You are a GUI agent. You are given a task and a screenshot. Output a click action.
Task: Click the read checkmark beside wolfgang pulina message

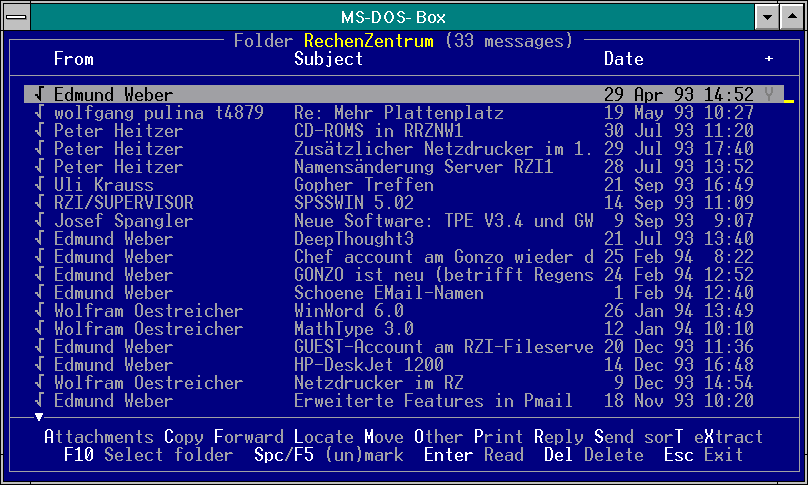coord(39,113)
